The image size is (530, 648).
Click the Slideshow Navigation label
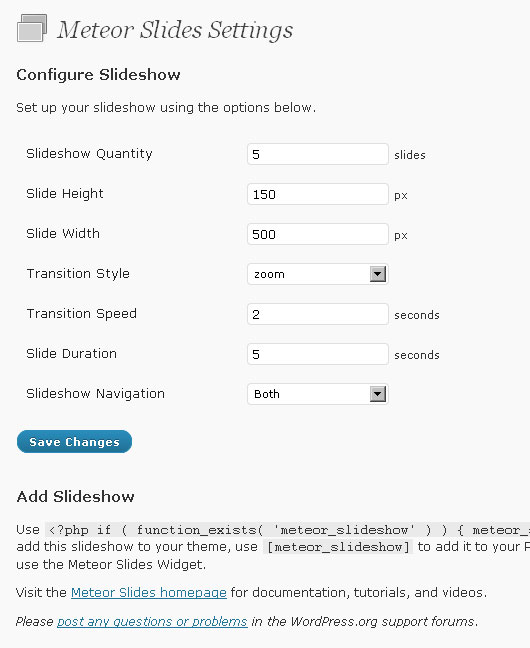click(x=95, y=393)
